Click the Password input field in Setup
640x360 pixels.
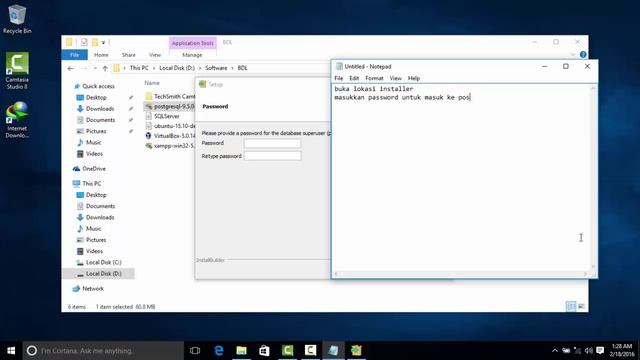click(x=272, y=143)
